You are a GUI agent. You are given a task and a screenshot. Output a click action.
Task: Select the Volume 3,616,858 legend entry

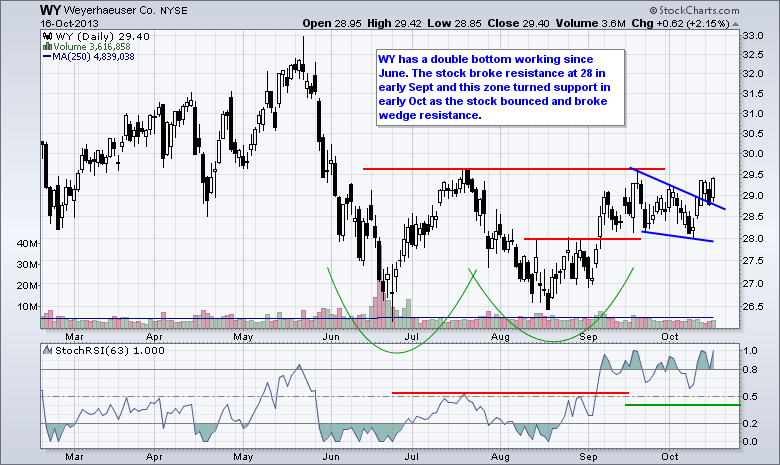92,47
